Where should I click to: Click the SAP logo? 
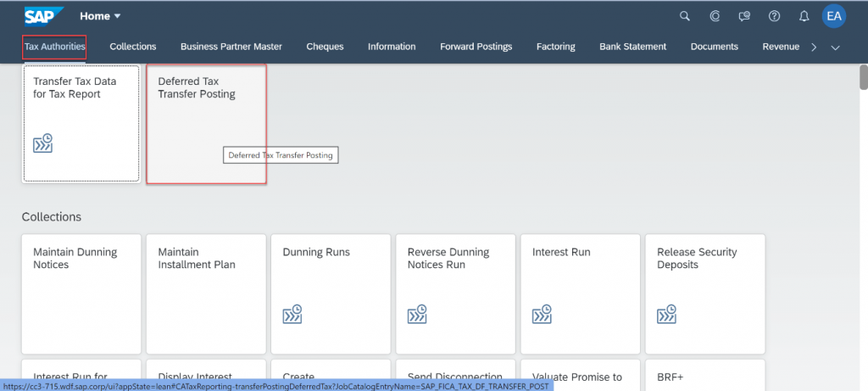click(44, 16)
